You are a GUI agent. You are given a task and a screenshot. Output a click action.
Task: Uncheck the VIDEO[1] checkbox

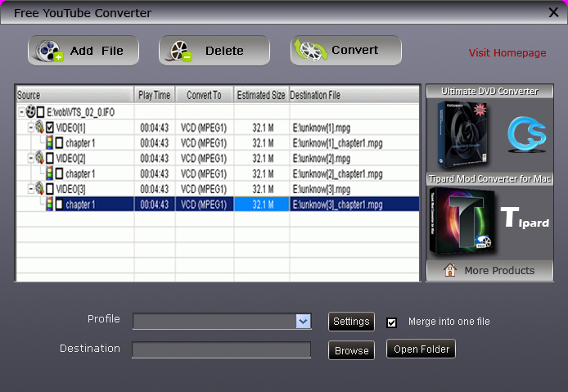(x=50, y=128)
